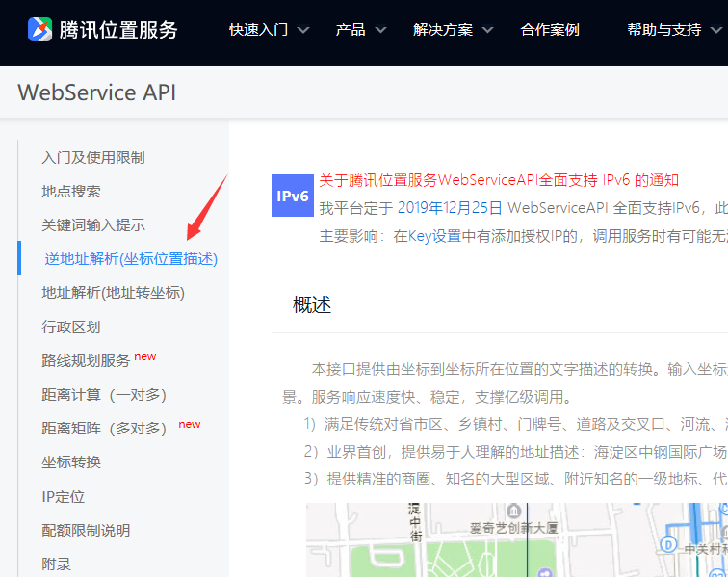
Task: Open the 产品 menu
Action: coord(351,30)
